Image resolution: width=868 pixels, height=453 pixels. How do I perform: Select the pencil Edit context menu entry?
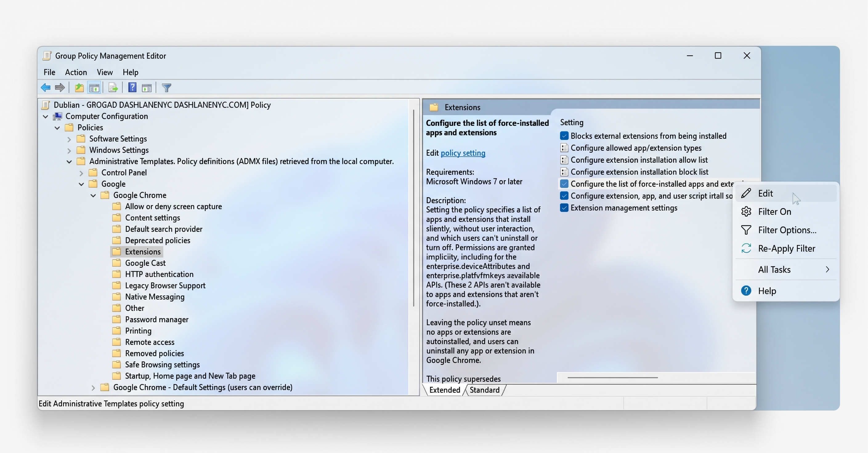[x=786, y=193]
